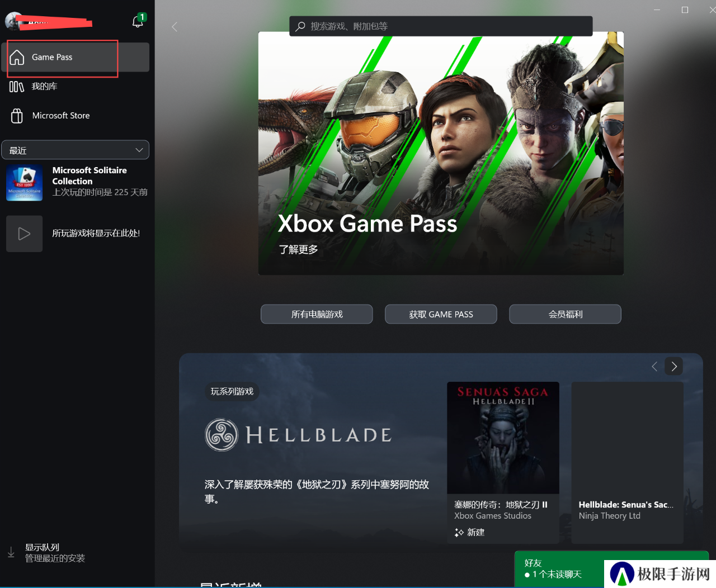This screenshot has height=588, width=716.
Task: Click 了解更多 on the banner
Action: coord(299,249)
